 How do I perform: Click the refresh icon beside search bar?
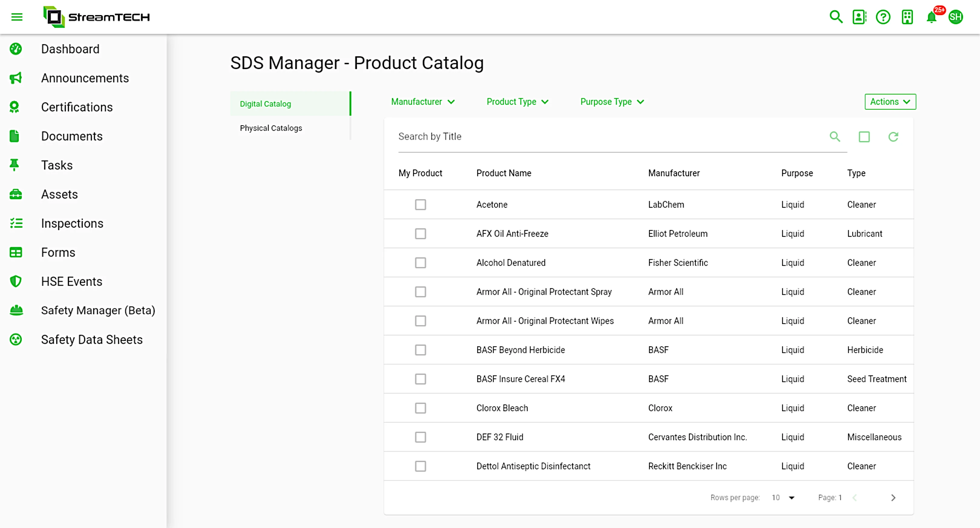coord(893,137)
